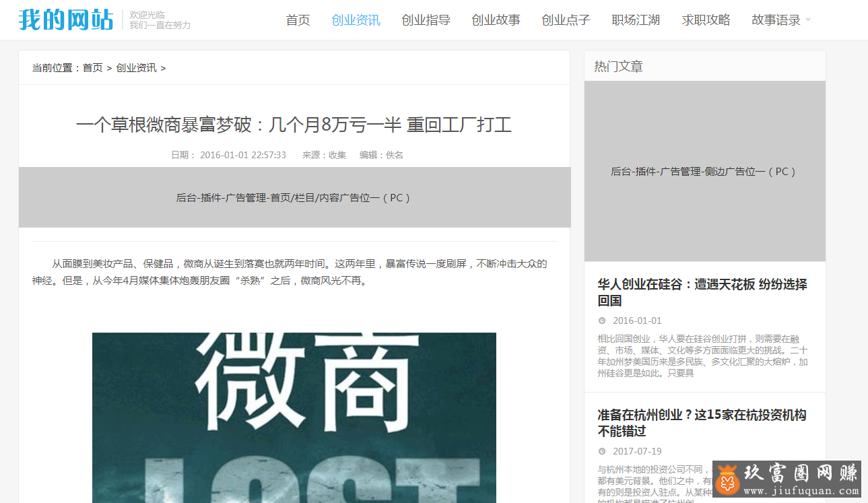
Task: Open the 首页 navigation menu item
Action: pos(298,20)
